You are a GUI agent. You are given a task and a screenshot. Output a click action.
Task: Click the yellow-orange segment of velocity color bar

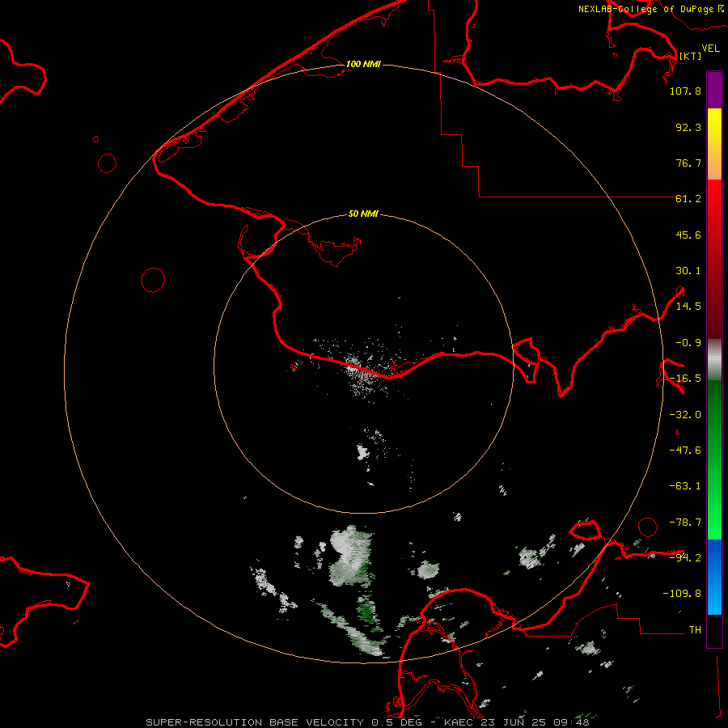pyautogui.click(x=714, y=144)
